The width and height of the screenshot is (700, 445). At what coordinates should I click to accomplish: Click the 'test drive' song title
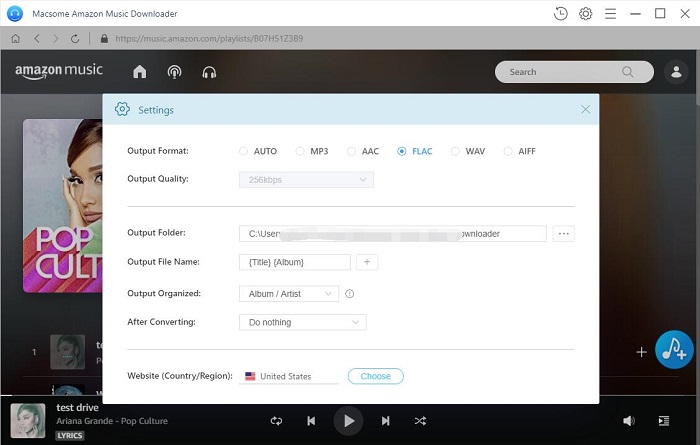pyautogui.click(x=77, y=408)
